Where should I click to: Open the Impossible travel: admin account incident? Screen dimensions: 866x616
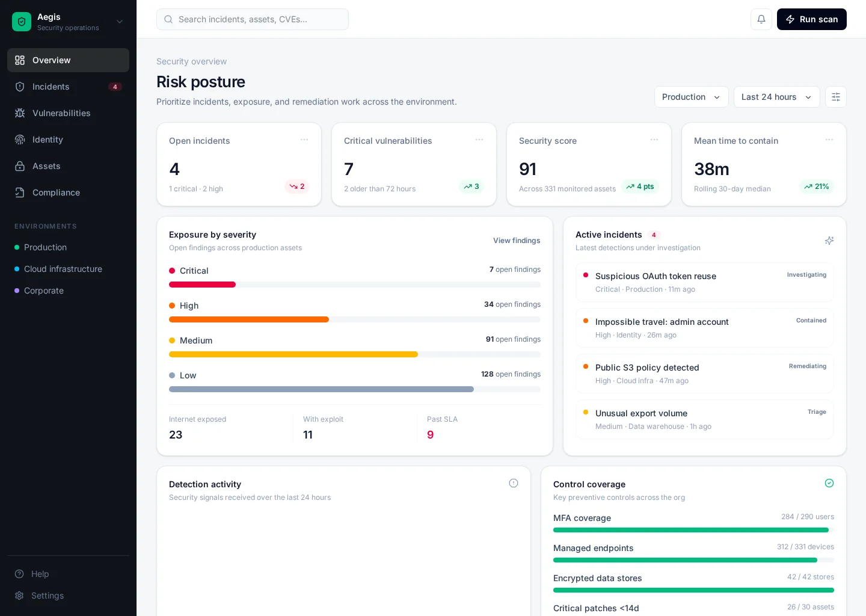705,328
